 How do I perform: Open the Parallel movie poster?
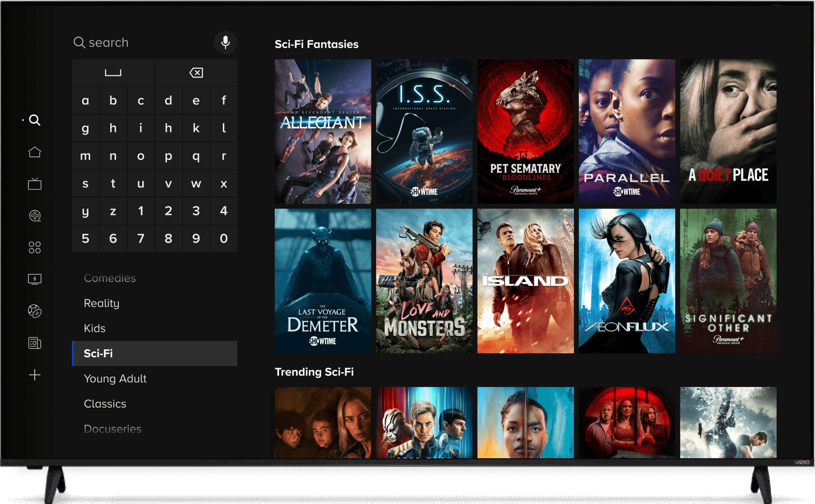click(x=627, y=132)
